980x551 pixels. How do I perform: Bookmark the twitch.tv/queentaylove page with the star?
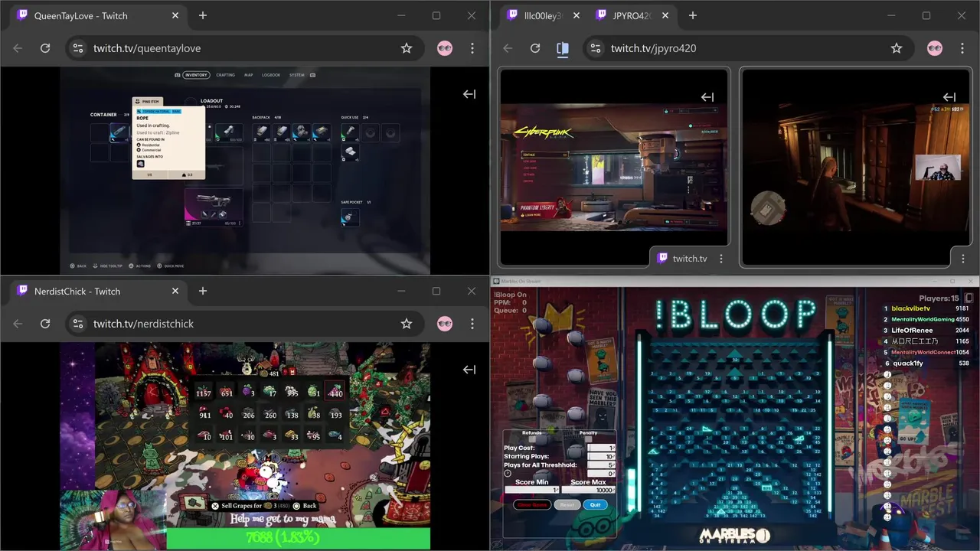pos(407,48)
